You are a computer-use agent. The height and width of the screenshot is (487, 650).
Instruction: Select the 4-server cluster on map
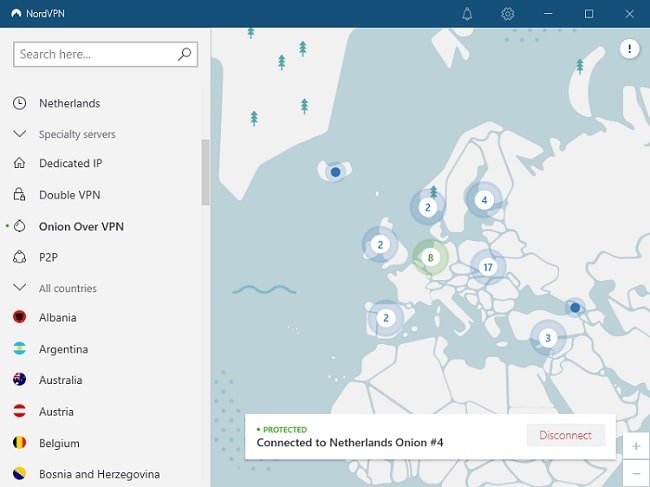coord(484,200)
